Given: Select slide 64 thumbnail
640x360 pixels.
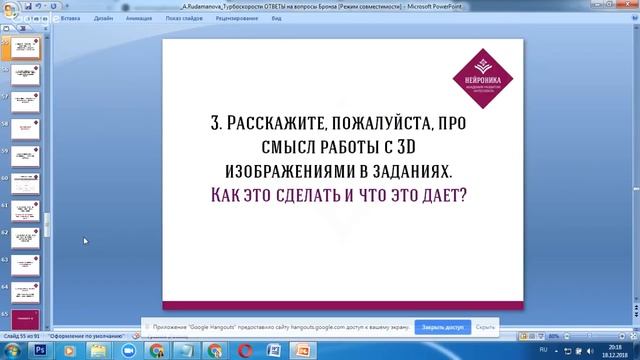Looking at the screenshot, I should (x=25, y=293).
